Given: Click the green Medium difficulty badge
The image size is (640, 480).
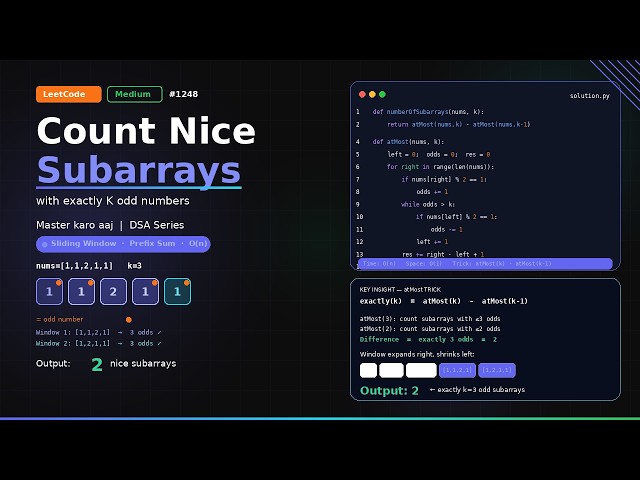Looking at the screenshot, I should pos(135,94).
